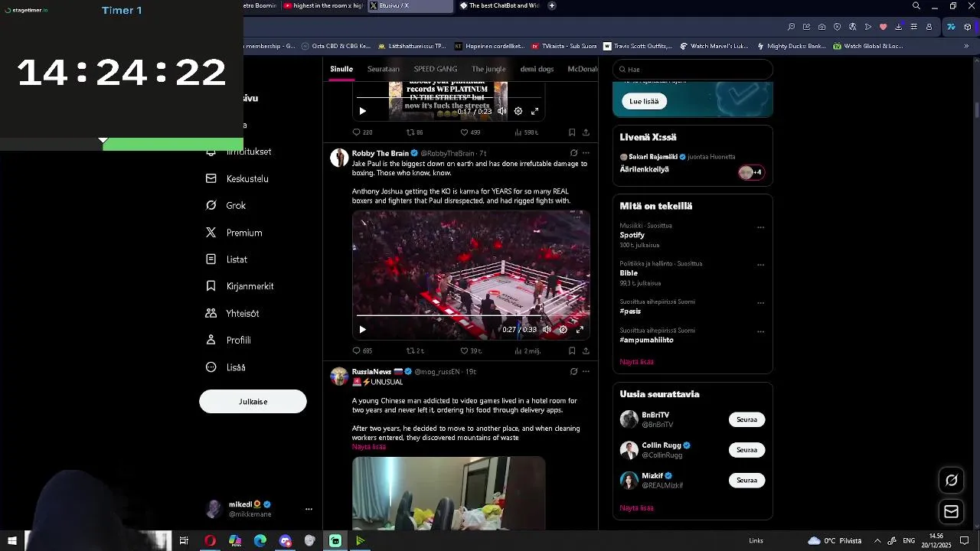This screenshot has height=551, width=980.
Task: Expand RussiaNews post with Näytä lisää
Action: (369, 447)
